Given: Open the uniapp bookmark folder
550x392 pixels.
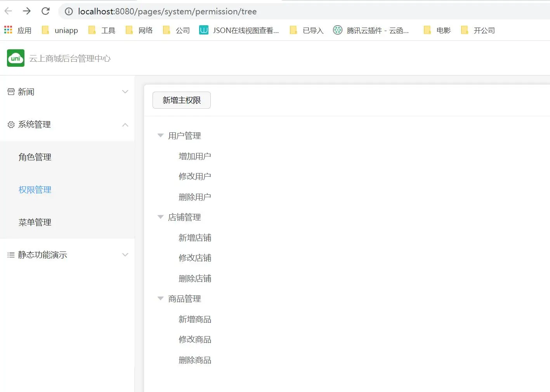Looking at the screenshot, I should click(x=60, y=30).
